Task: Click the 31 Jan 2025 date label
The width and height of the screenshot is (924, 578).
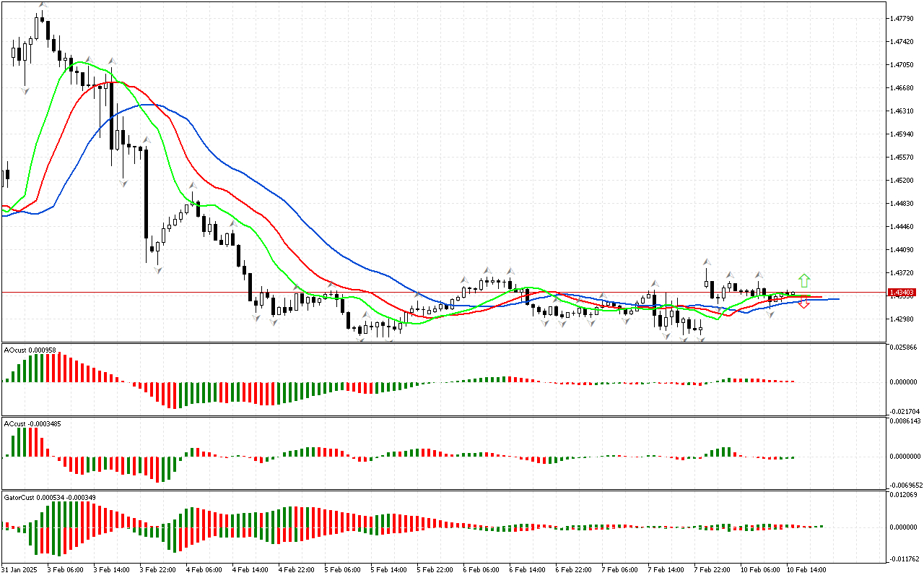Action: tap(19, 570)
